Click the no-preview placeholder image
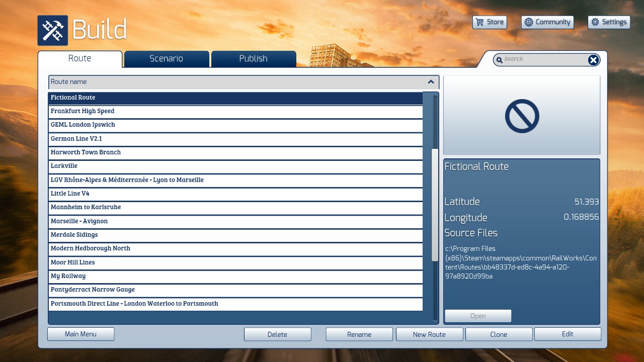This screenshot has height=362, width=644. pyautogui.click(x=522, y=116)
